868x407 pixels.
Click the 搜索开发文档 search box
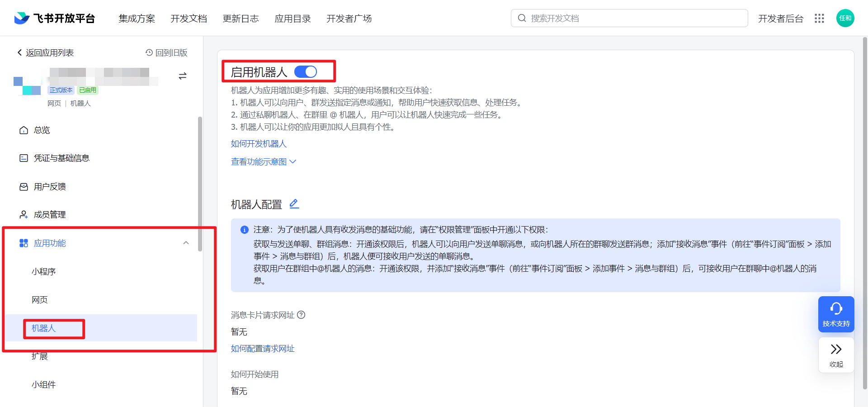628,18
